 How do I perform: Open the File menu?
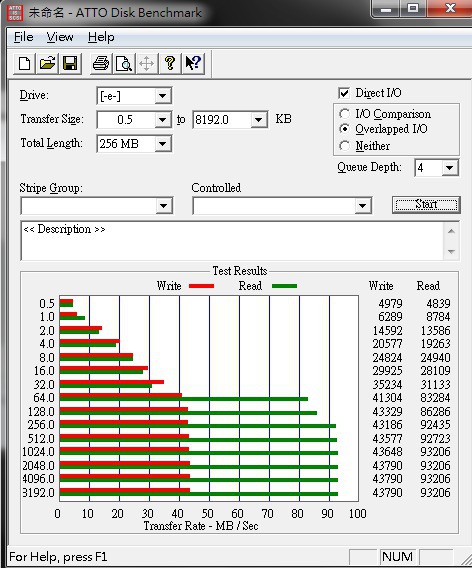pos(24,37)
